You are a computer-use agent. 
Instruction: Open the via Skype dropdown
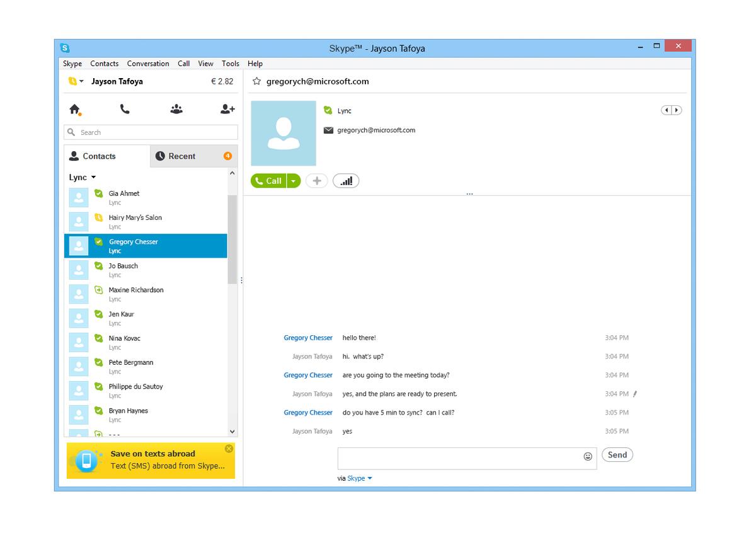click(360, 478)
